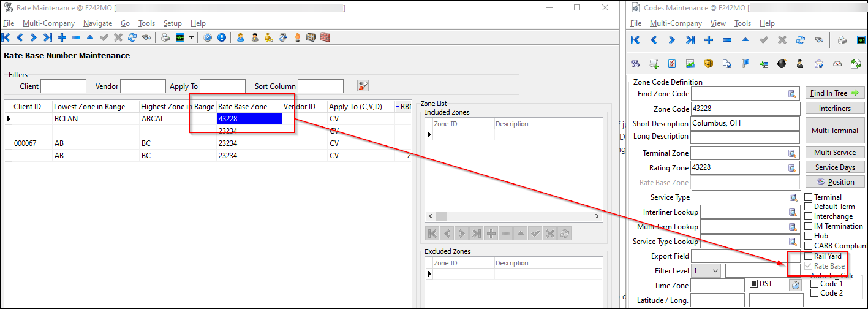The width and height of the screenshot is (868, 309).
Task: Toggle the Interchange checkbox
Action: [808, 216]
